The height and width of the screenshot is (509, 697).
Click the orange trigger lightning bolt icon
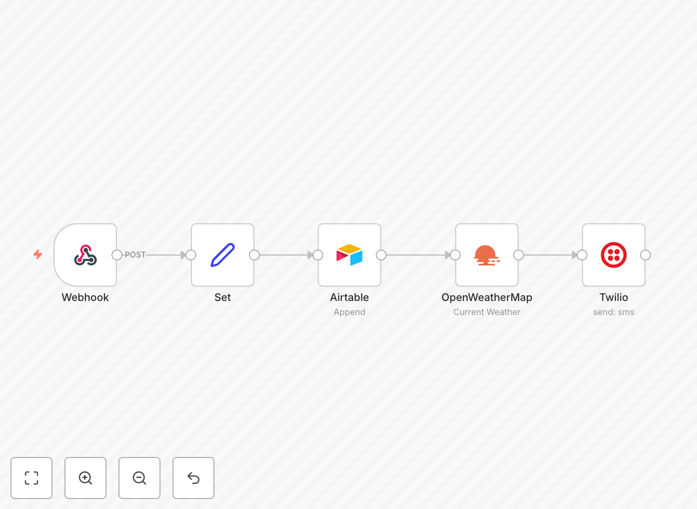point(38,254)
